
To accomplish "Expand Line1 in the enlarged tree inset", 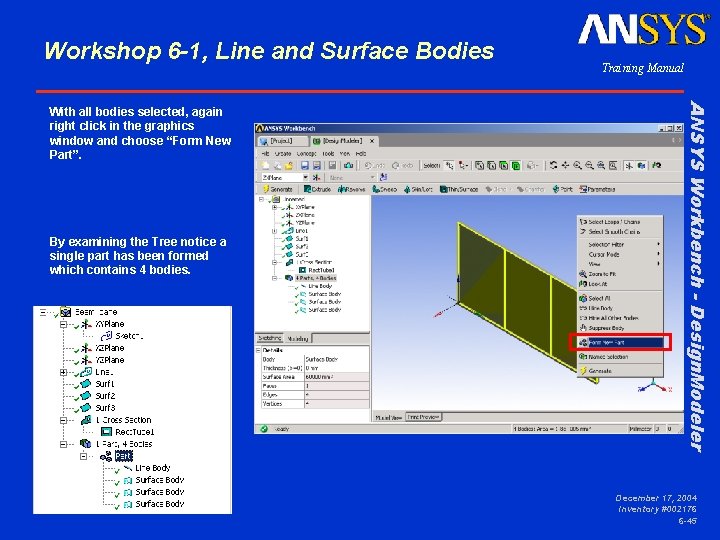I will tap(63, 372).
